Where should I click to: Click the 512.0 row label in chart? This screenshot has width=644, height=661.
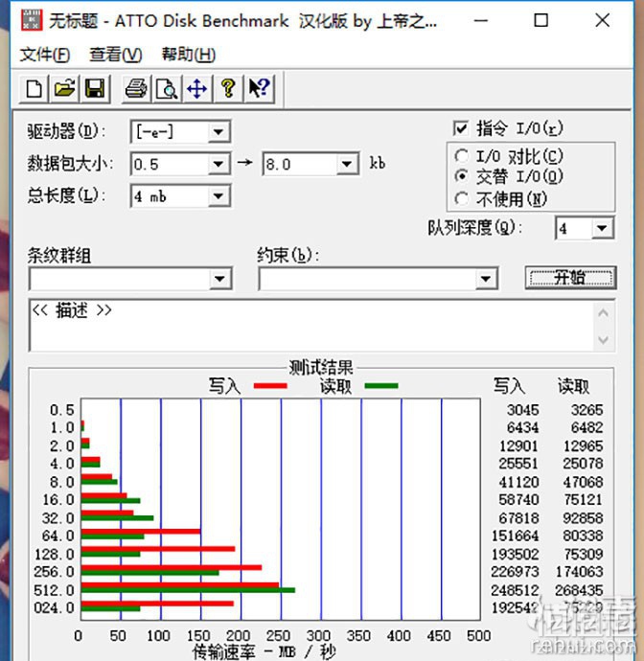point(54,590)
